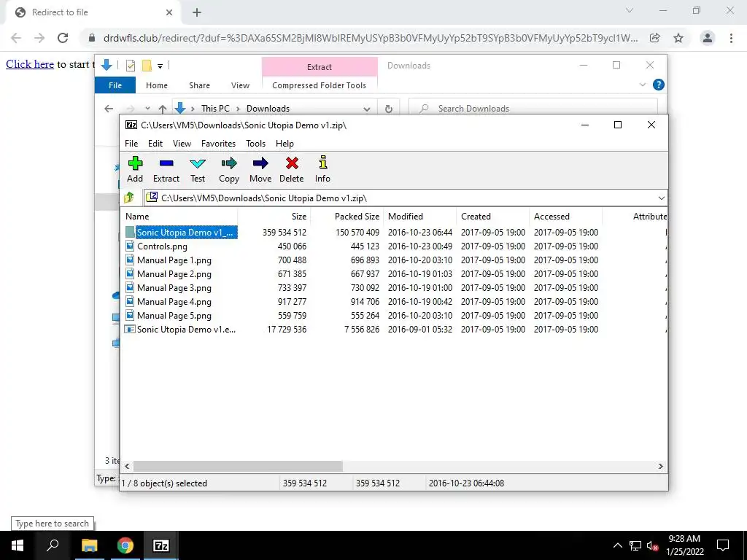Open Quick Access Toolbar customize dropdown
Image resolution: width=747 pixels, height=560 pixels.
click(160, 66)
